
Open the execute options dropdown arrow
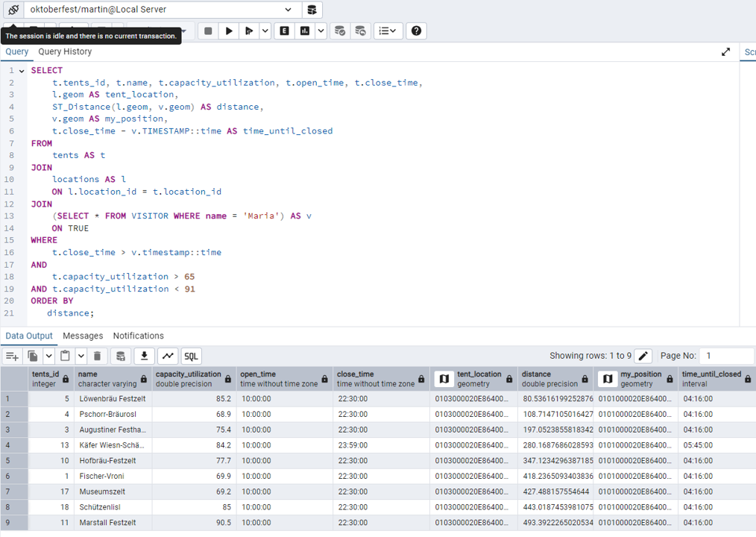coord(265,31)
